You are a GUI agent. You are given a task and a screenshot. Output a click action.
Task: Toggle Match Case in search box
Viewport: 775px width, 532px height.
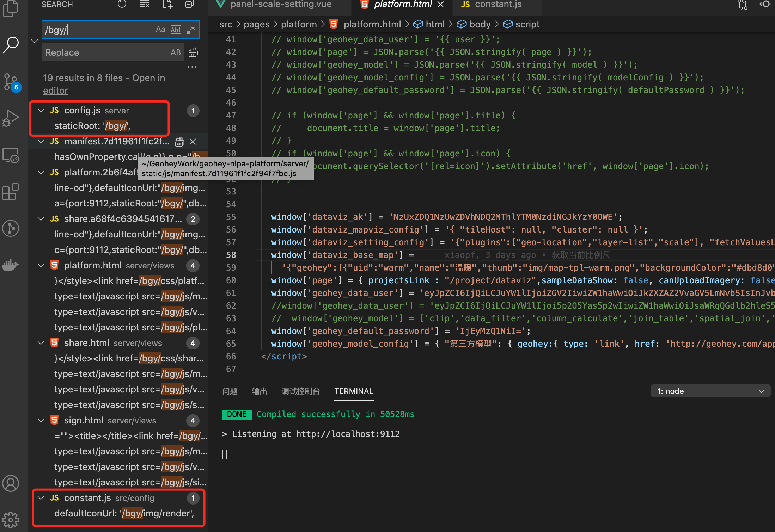[x=160, y=30]
